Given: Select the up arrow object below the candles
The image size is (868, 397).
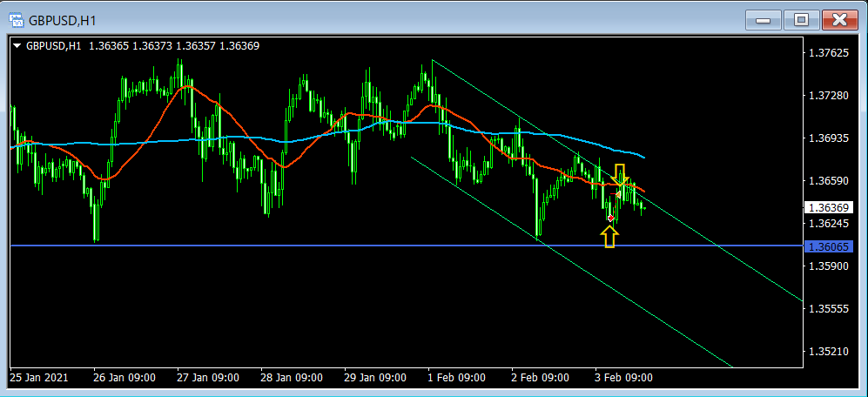Looking at the screenshot, I should point(609,237).
